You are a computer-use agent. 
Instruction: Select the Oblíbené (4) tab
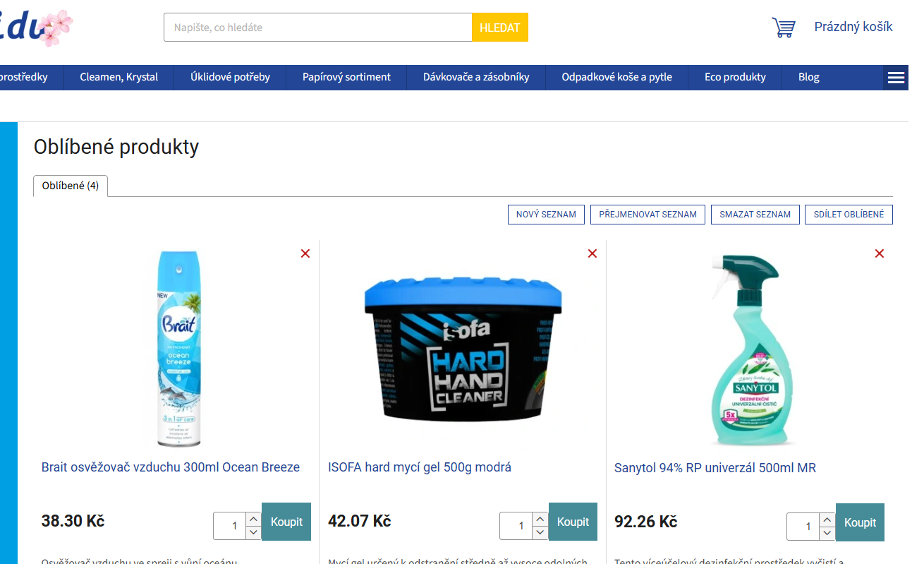click(71, 186)
